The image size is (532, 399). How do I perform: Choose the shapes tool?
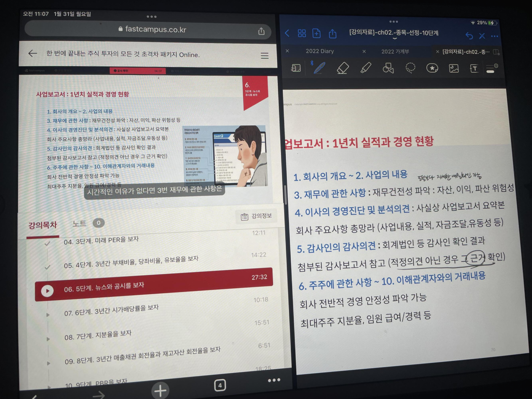tap(388, 68)
